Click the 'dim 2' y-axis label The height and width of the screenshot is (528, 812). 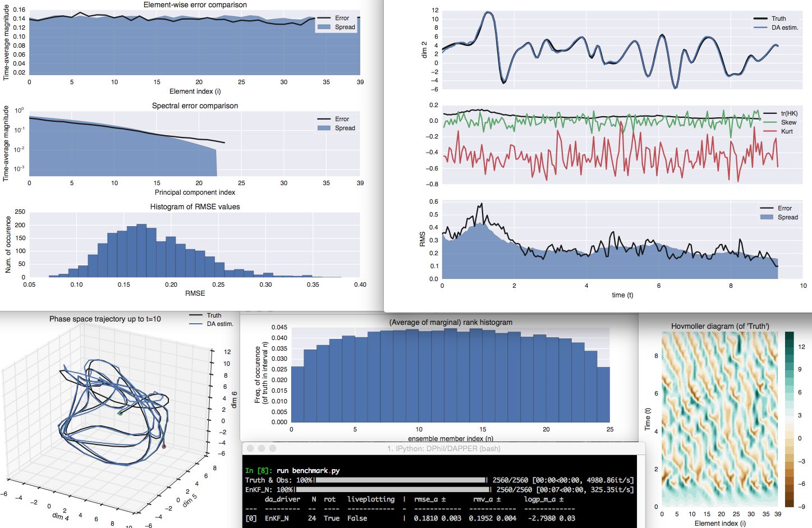(424, 50)
